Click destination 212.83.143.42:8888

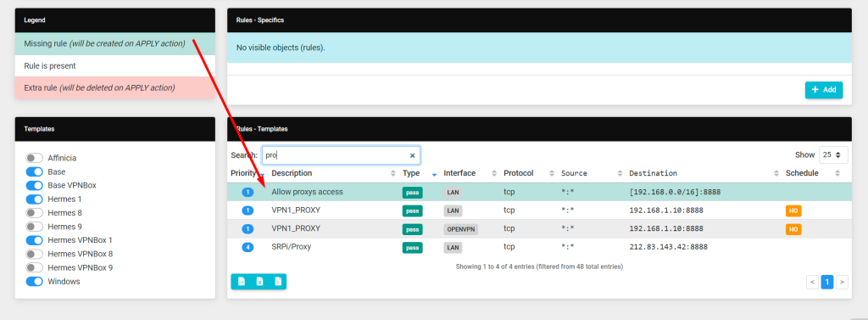(668, 247)
